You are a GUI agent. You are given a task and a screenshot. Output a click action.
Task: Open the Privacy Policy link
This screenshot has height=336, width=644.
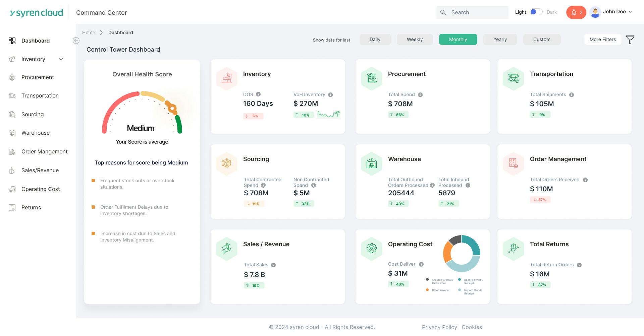tap(439, 327)
